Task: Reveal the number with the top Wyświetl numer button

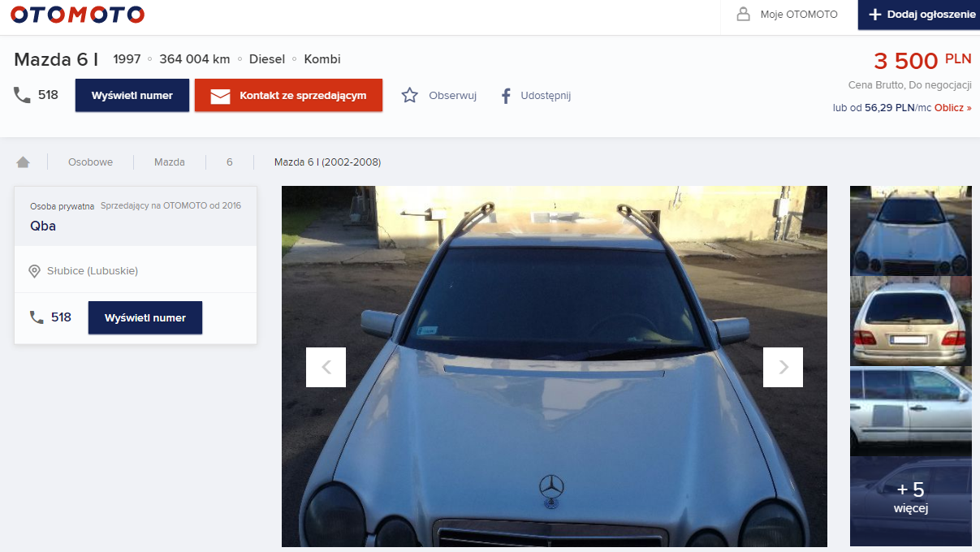Action: click(132, 95)
